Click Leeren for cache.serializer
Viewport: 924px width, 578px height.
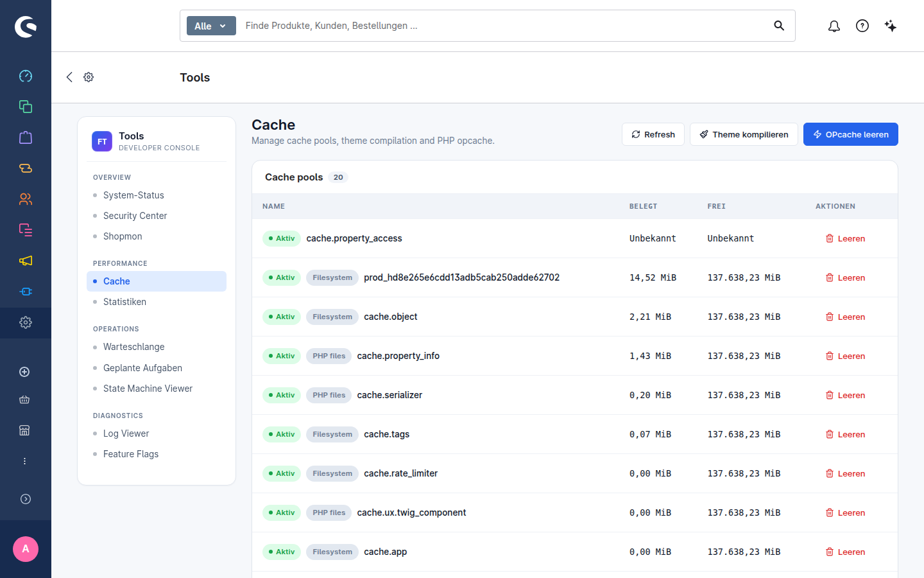[845, 395]
